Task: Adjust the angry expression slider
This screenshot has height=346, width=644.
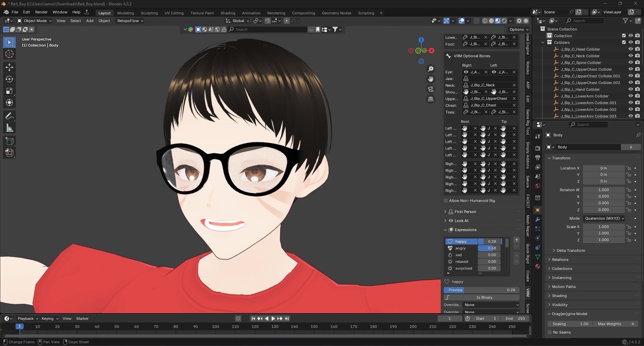Action: pos(489,248)
